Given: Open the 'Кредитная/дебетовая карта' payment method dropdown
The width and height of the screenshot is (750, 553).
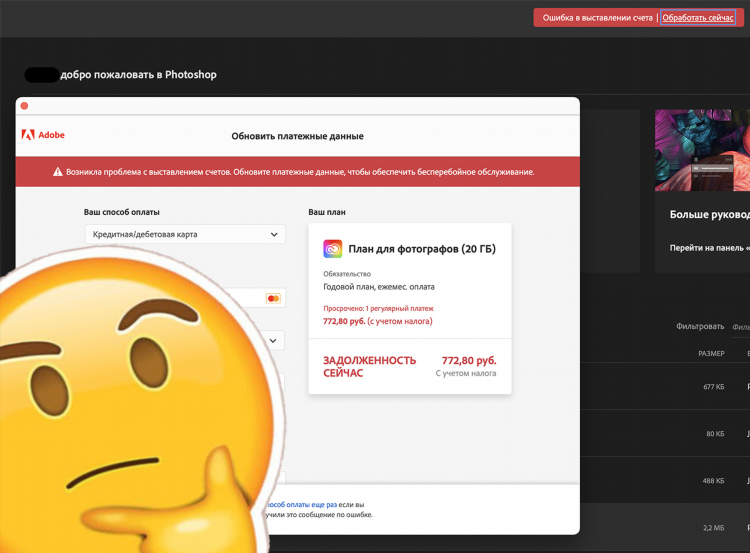Looking at the screenshot, I should [x=185, y=234].
